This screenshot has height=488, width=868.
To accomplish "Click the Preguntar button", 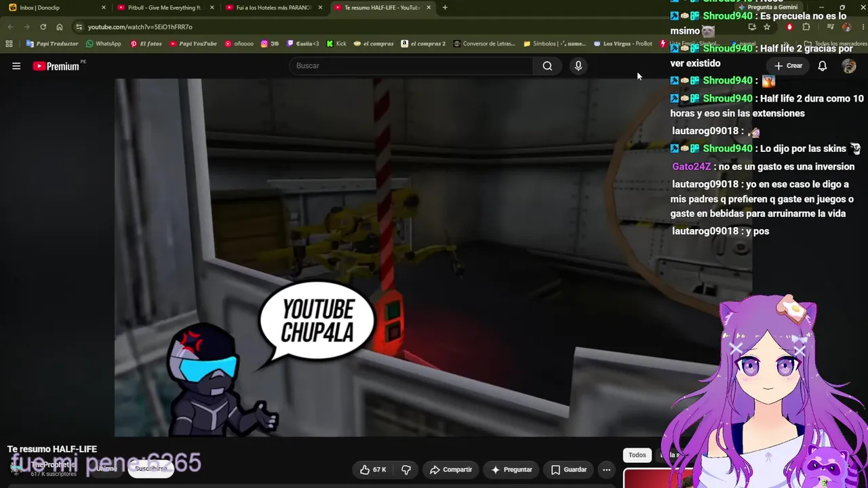I will (511, 470).
